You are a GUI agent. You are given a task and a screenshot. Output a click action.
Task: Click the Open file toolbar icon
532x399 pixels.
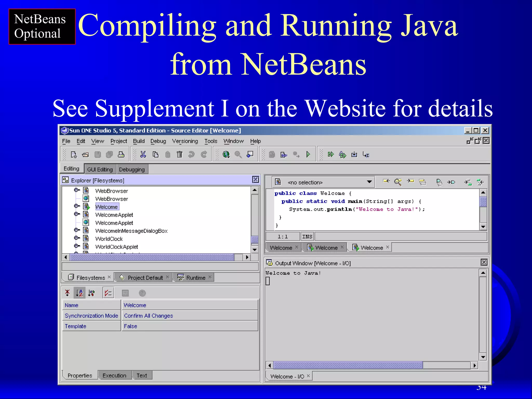[x=85, y=155]
